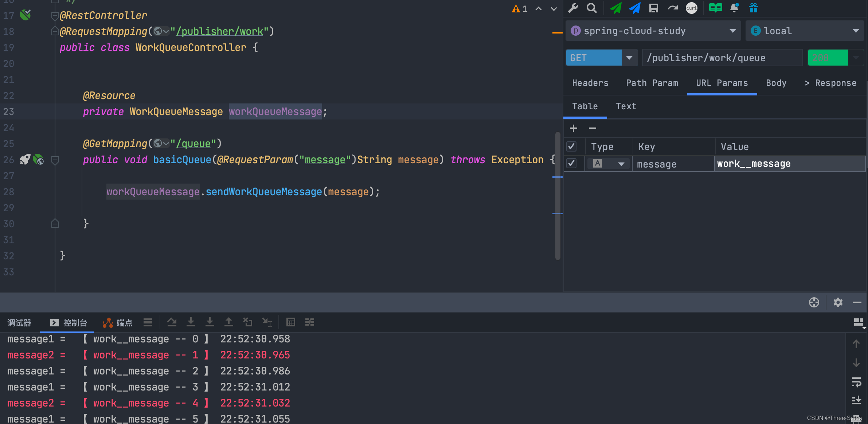Viewport: 868px width, 424px height.
Task: Open local environment dropdown
Action: pyautogui.click(x=805, y=31)
